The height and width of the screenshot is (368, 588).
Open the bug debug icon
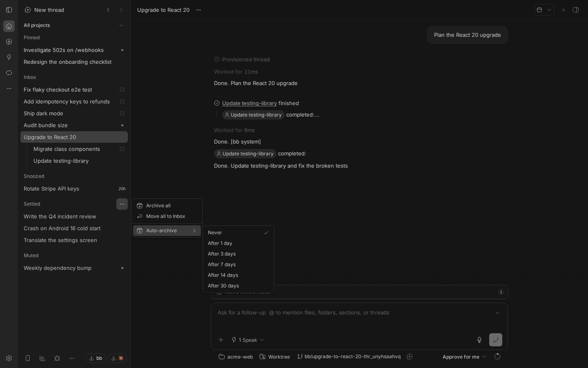[x=57, y=358]
